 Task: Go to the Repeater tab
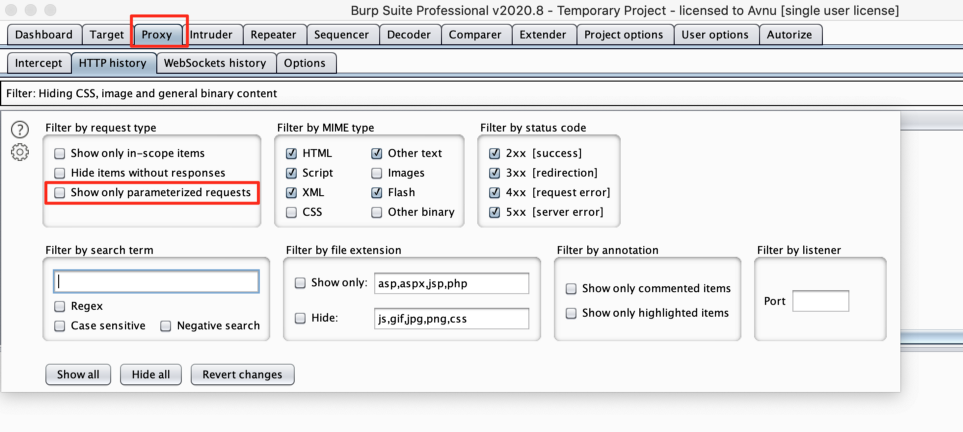[x=273, y=35]
